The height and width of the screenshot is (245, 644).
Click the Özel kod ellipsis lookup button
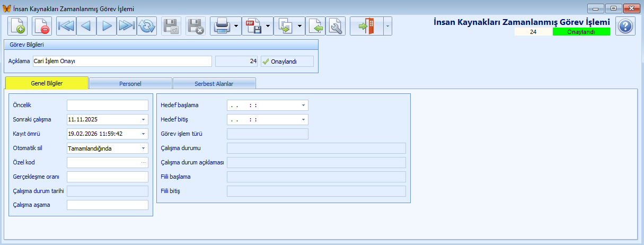pyautogui.click(x=143, y=162)
